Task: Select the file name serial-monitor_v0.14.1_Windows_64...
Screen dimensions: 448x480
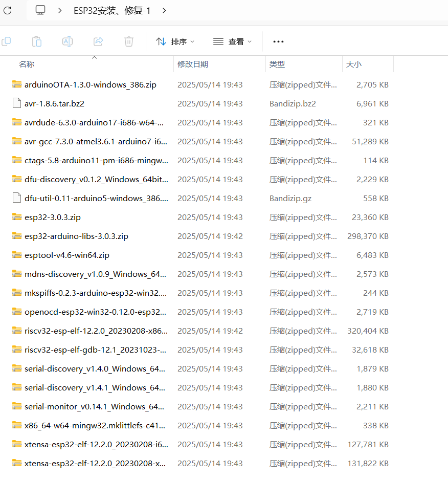Action: click(x=94, y=407)
